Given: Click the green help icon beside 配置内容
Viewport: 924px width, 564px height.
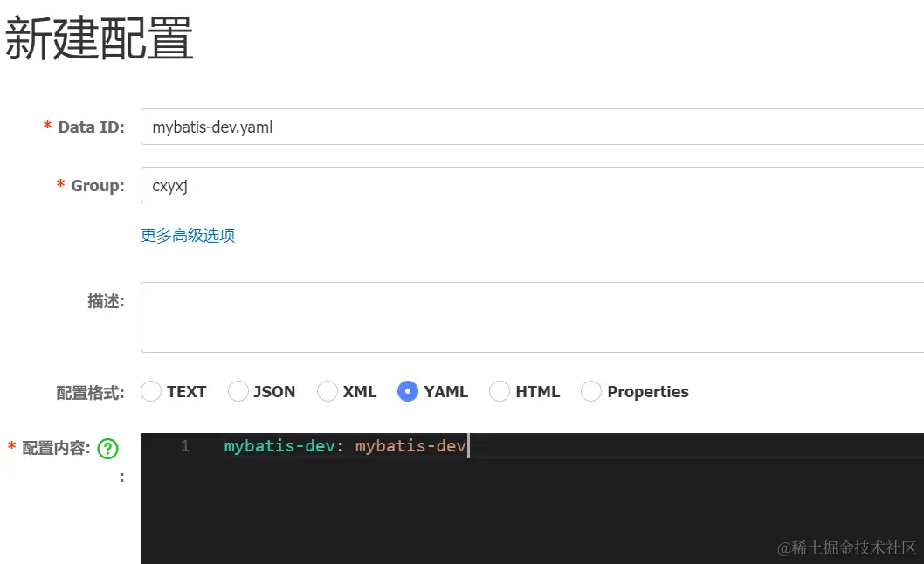Looking at the screenshot, I should pos(107,449).
